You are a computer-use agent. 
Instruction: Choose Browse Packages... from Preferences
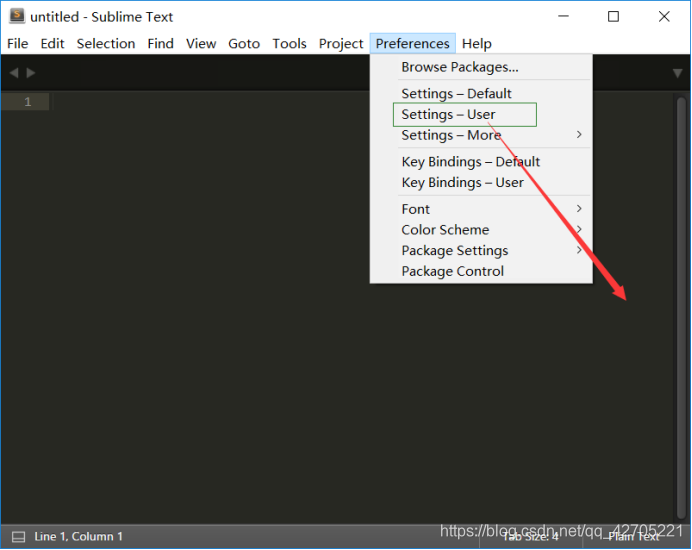click(481, 67)
